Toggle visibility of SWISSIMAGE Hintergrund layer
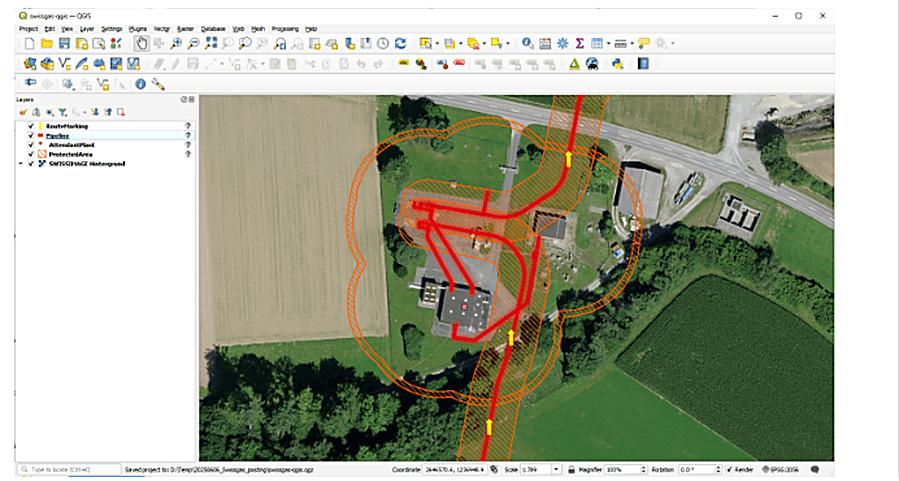 coord(31,163)
